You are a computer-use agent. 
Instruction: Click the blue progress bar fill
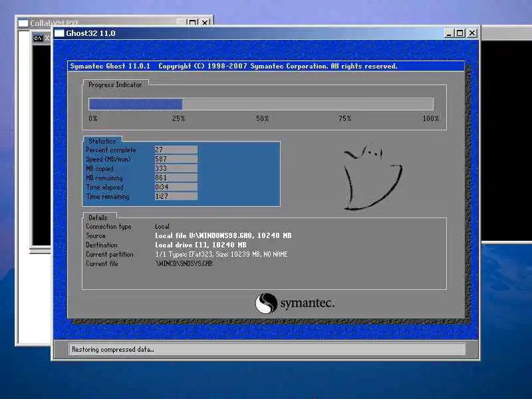(136, 104)
